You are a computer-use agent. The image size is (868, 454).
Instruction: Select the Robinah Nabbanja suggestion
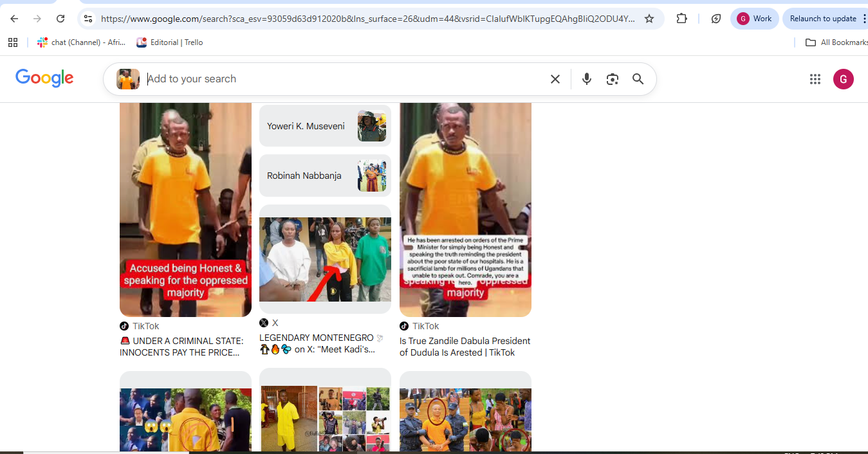coord(325,176)
